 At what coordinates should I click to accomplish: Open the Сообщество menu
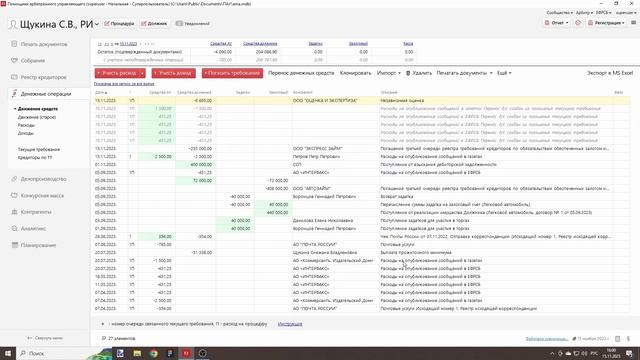[x=559, y=13]
